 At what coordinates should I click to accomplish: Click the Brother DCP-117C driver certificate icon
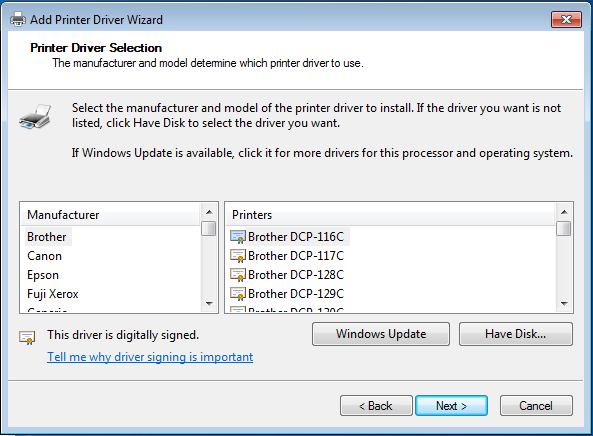point(238,256)
